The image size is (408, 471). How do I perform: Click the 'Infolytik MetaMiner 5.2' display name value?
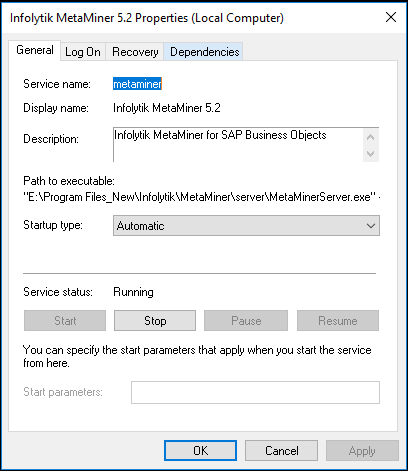(167, 108)
